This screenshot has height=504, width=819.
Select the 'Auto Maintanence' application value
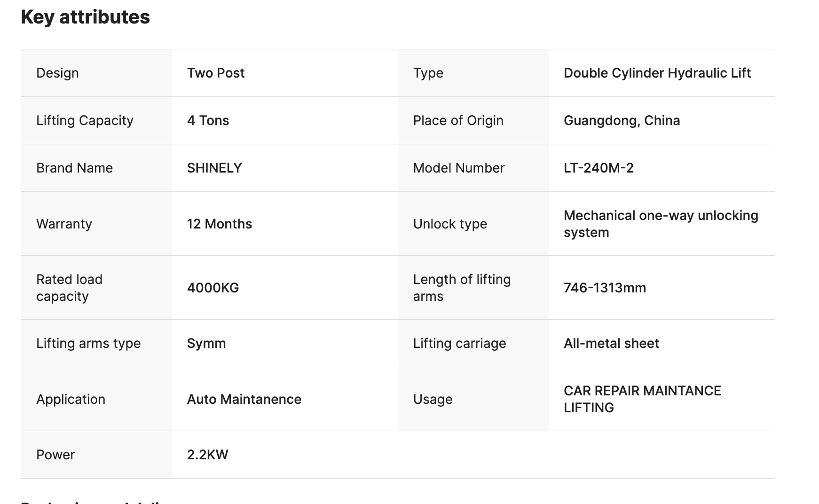(244, 399)
